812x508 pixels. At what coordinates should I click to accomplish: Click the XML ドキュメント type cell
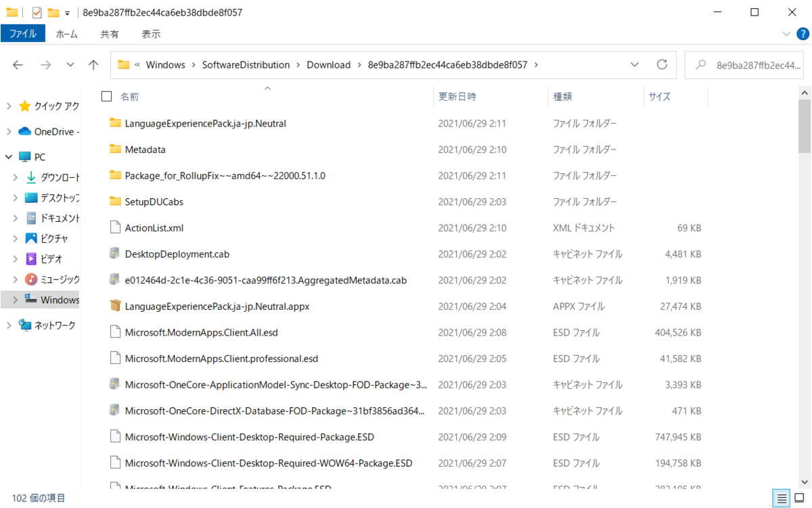tap(584, 228)
